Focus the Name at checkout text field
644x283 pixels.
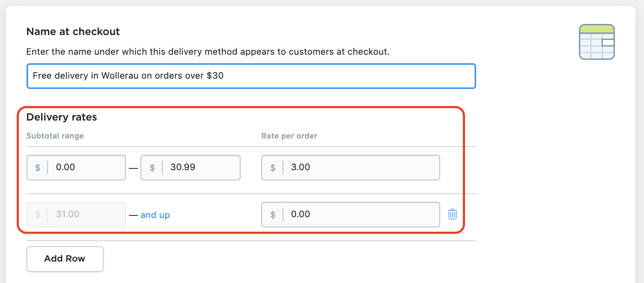tap(251, 76)
